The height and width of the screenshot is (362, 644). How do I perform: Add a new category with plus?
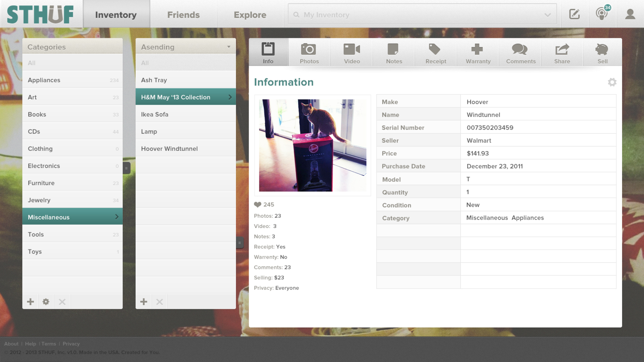tap(30, 301)
